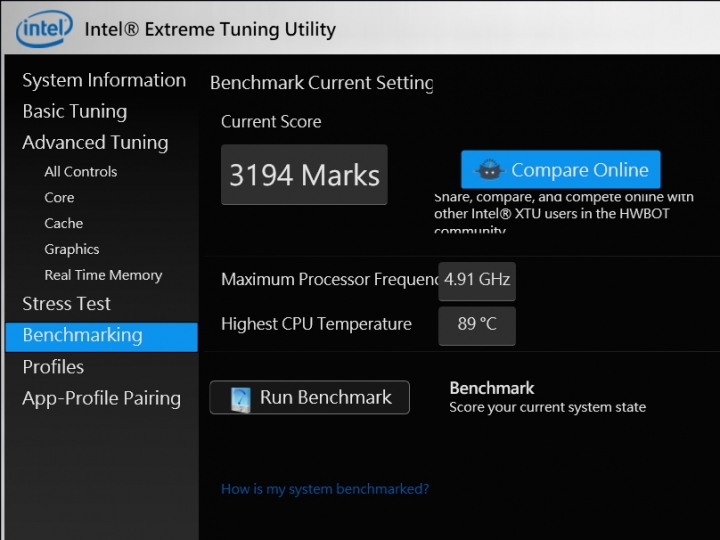
Task: Click the Compare Online button
Action: click(x=561, y=169)
